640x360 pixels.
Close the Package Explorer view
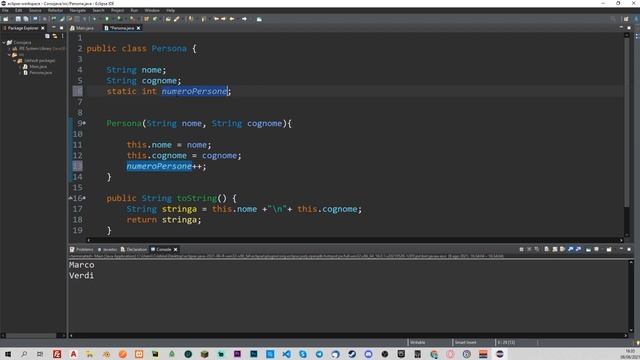click(x=43, y=28)
